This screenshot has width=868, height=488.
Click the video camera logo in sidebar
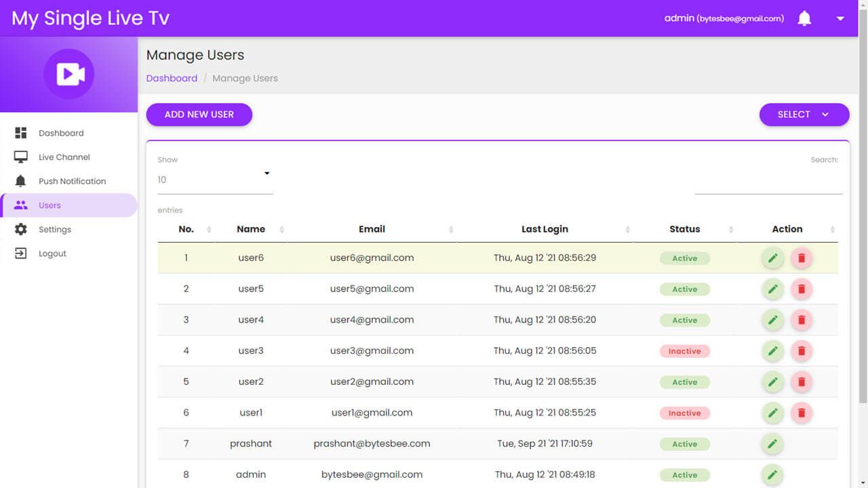pyautogui.click(x=69, y=74)
